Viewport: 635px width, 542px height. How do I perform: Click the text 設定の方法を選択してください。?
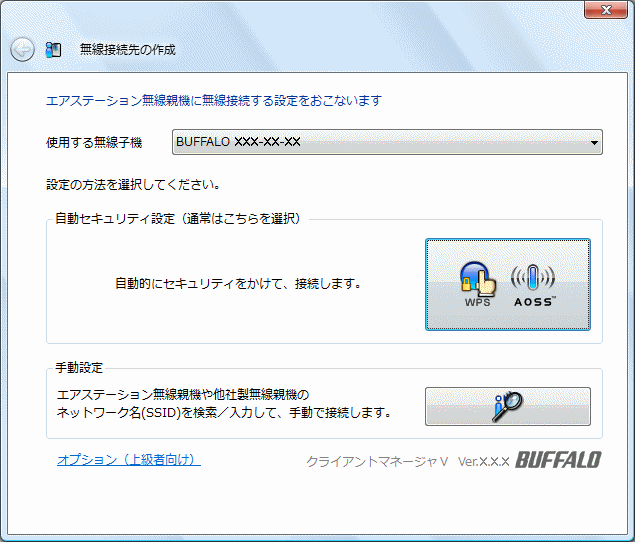133,185
